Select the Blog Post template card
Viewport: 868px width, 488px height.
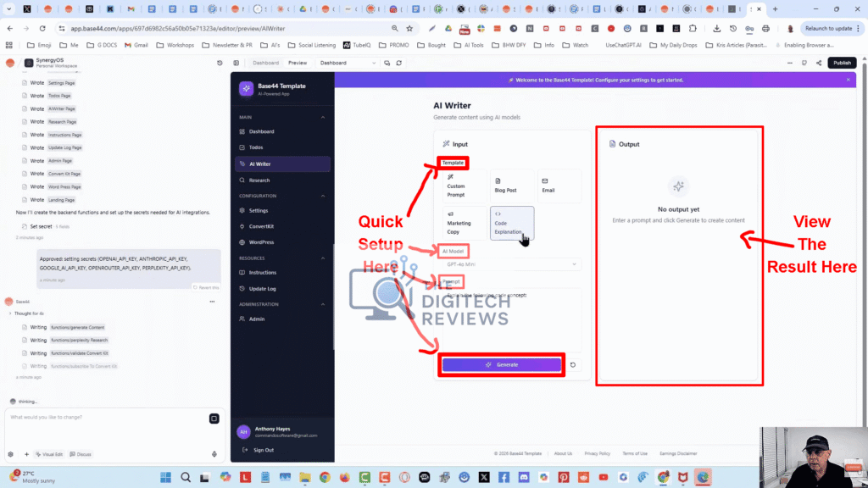[x=510, y=185]
